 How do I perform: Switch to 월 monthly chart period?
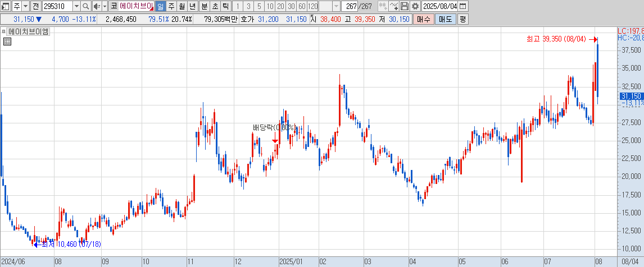[182, 6]
